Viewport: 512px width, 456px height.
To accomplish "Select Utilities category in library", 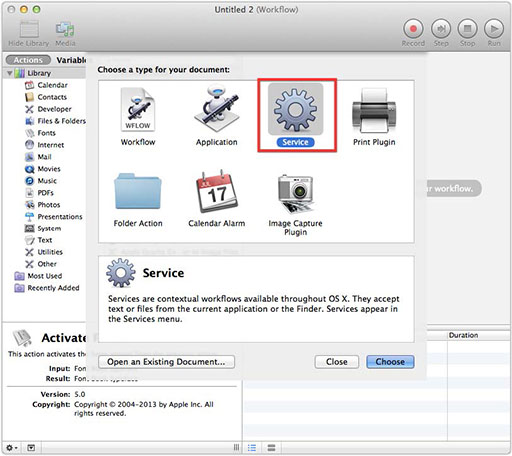I will click(x=44, y=252).
